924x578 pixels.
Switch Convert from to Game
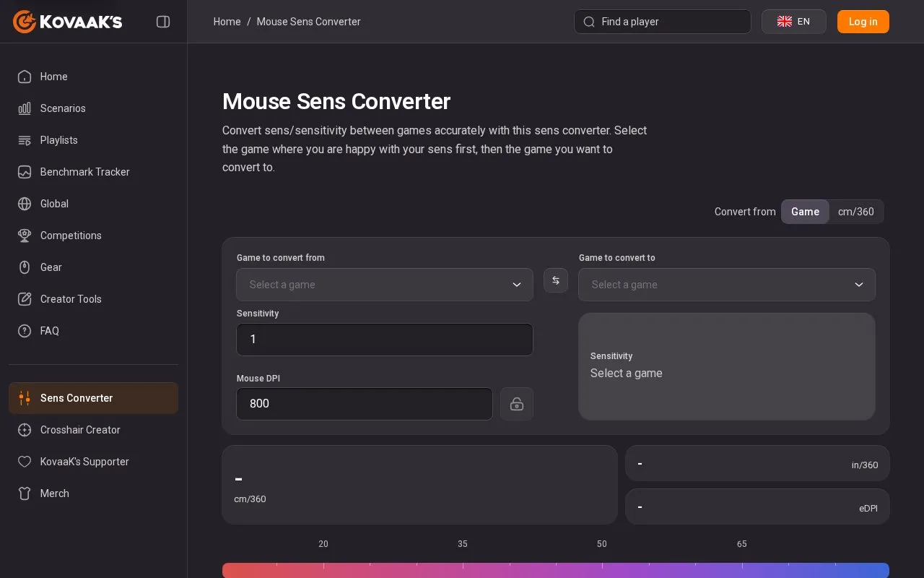pyautogui.click(x=805, y=212)
